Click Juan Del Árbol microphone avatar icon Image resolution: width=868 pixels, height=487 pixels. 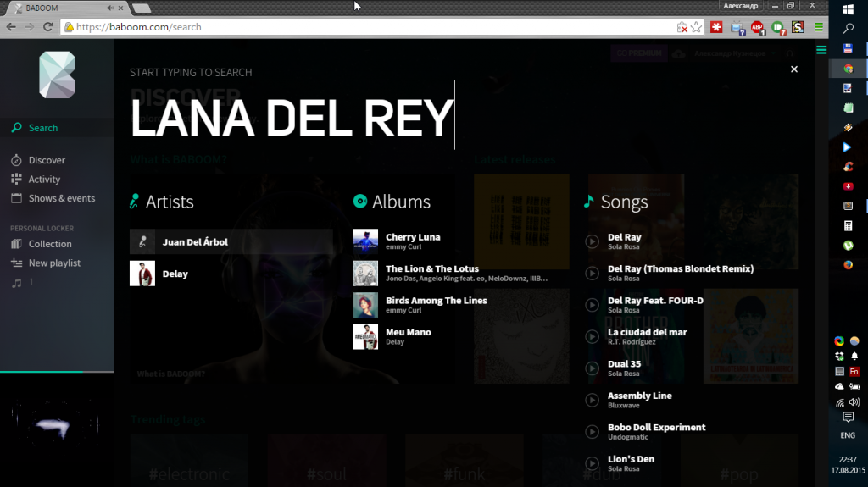142,242
